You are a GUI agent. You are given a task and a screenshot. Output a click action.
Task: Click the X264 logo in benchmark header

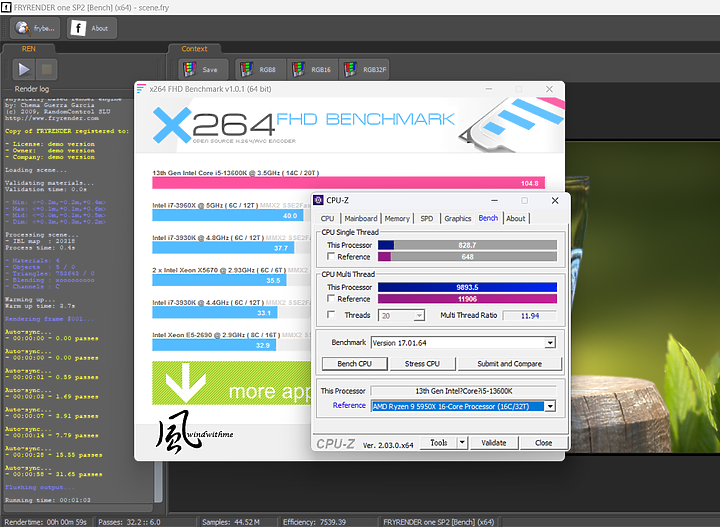pyautogui.click(x=215, y=124)
